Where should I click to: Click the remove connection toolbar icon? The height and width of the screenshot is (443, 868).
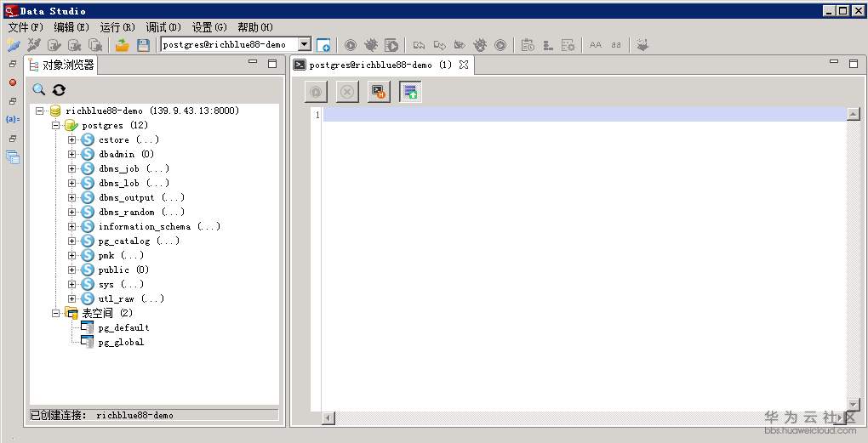tap(34, 45)
